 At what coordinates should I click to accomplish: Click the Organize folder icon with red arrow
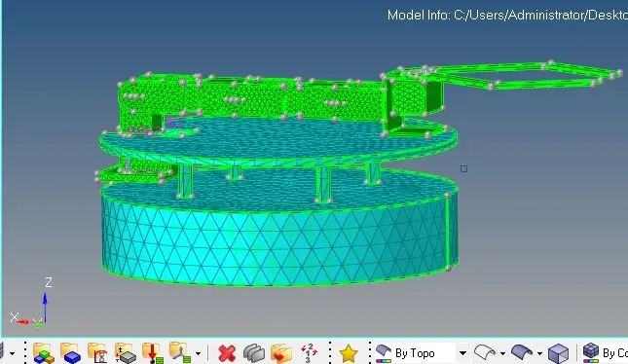tap(281, 353)
